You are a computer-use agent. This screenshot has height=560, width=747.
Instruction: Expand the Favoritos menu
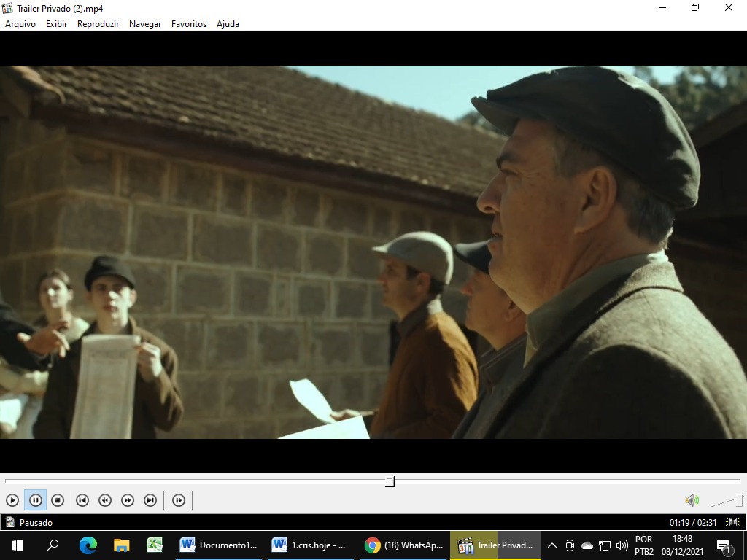(189, 24)
